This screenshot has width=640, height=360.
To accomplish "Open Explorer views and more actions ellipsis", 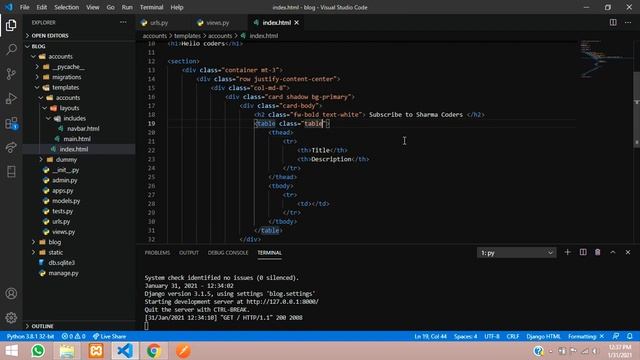I will point(123,22).
